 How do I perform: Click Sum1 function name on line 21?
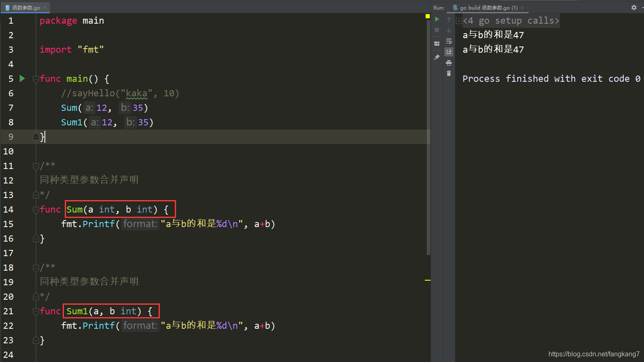point(77,311)
